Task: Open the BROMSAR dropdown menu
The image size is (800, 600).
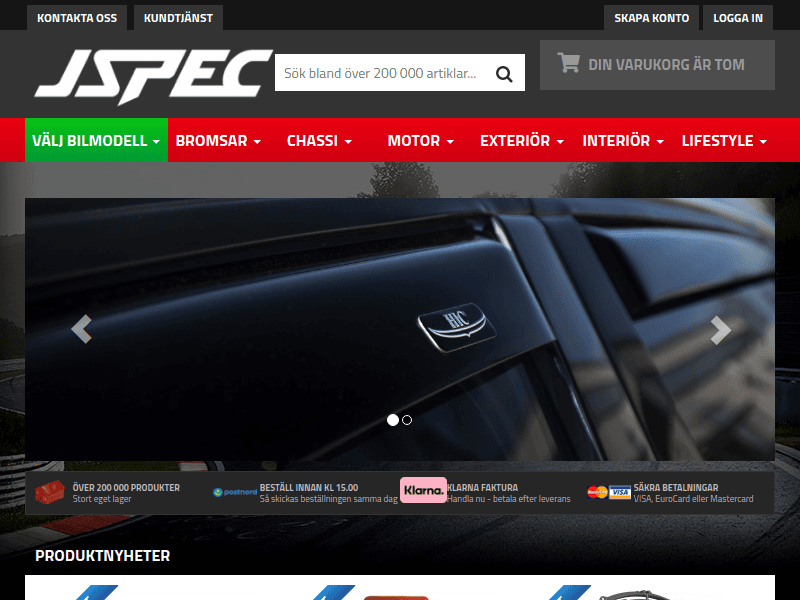Action: (218, 140)
